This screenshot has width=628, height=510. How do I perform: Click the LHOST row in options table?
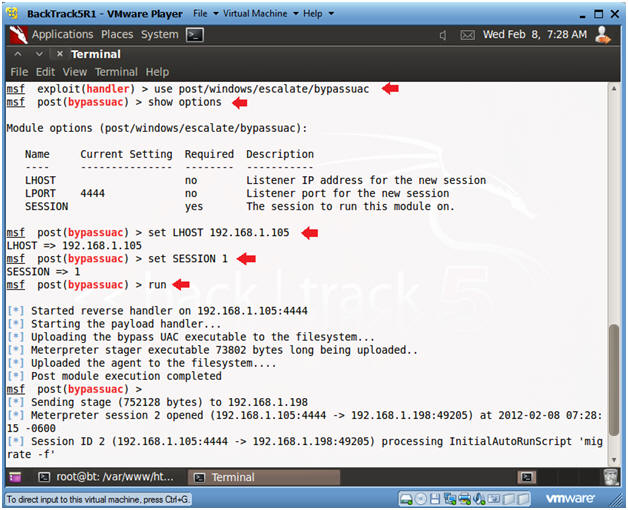256,180
